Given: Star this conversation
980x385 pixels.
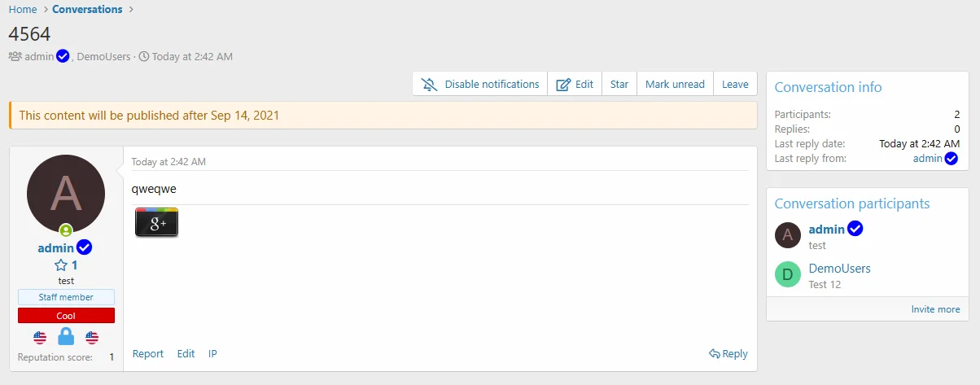Looking at the screenshot, I should pos(619,84).
